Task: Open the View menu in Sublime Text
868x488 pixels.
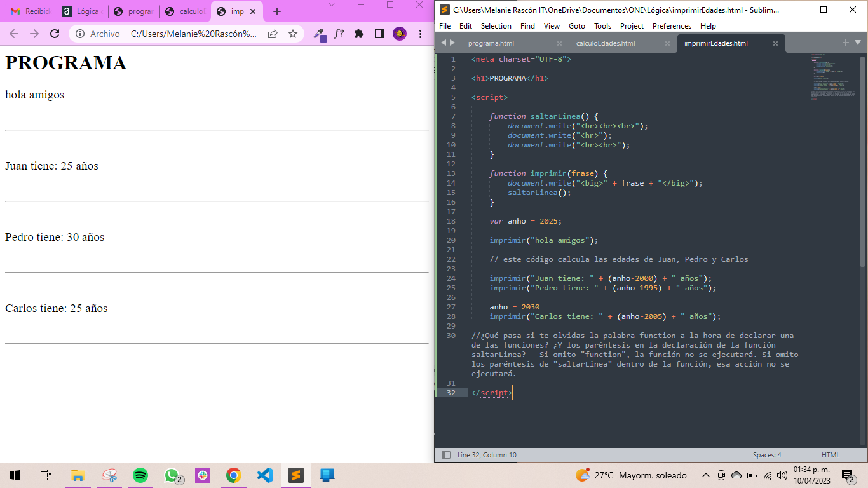Action: (x=552, y=26)
